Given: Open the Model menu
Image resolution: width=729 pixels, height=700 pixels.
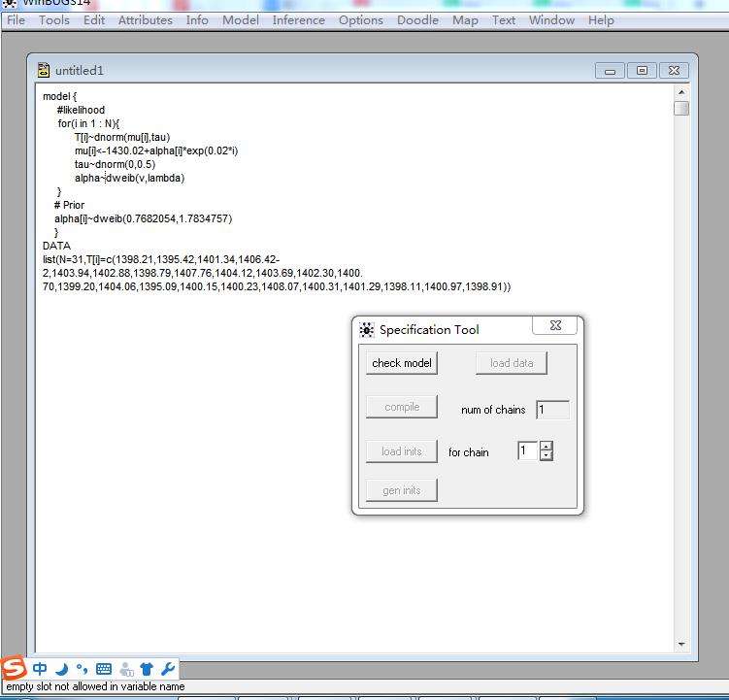Looking at the screenshot, I should pos(241,20).
